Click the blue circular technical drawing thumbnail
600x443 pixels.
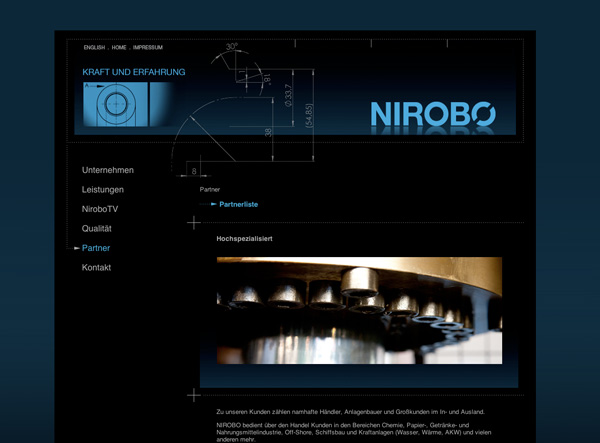(x=115, y=104)
